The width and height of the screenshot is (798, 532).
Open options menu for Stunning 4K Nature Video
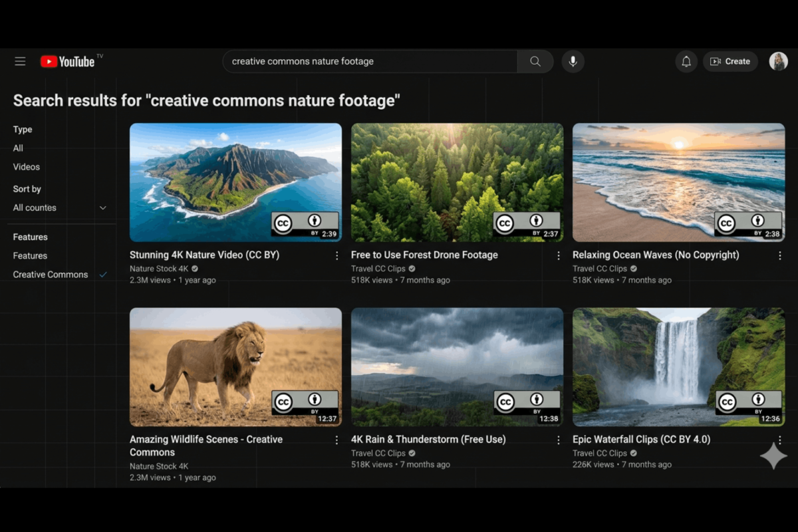pos(336,255)
